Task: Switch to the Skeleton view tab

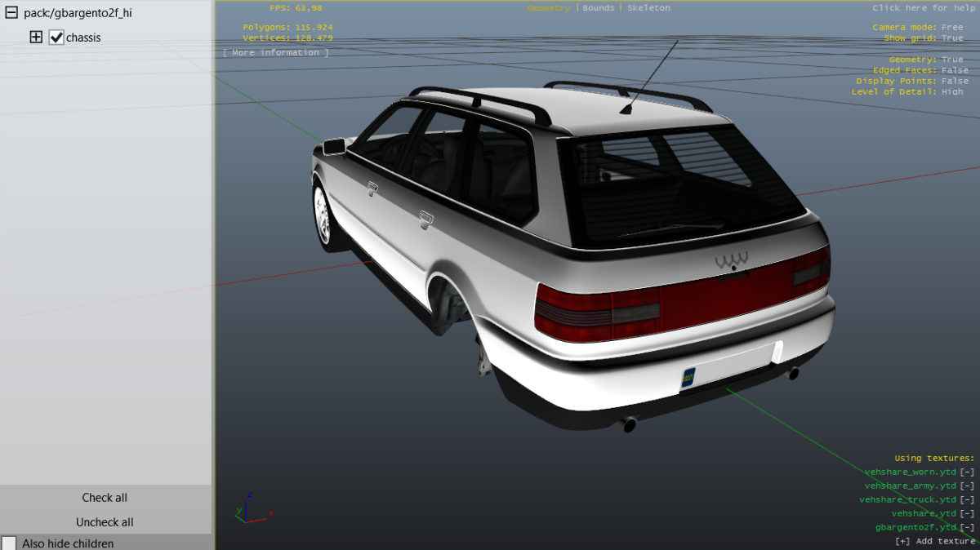Action: pos(648,8)
